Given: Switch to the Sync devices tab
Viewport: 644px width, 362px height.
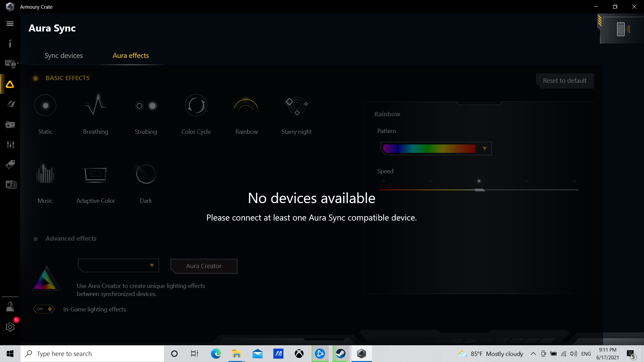Looking at the screenshot, I should coord(64,56).
